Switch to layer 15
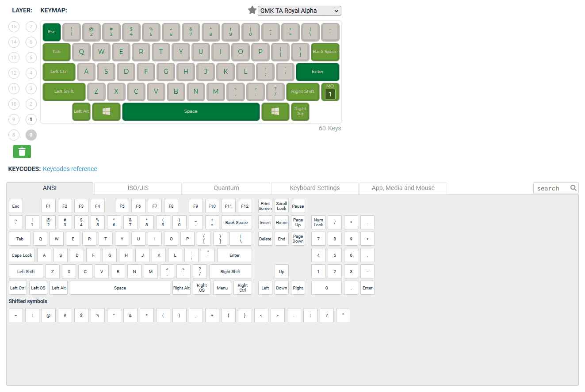 14,27
